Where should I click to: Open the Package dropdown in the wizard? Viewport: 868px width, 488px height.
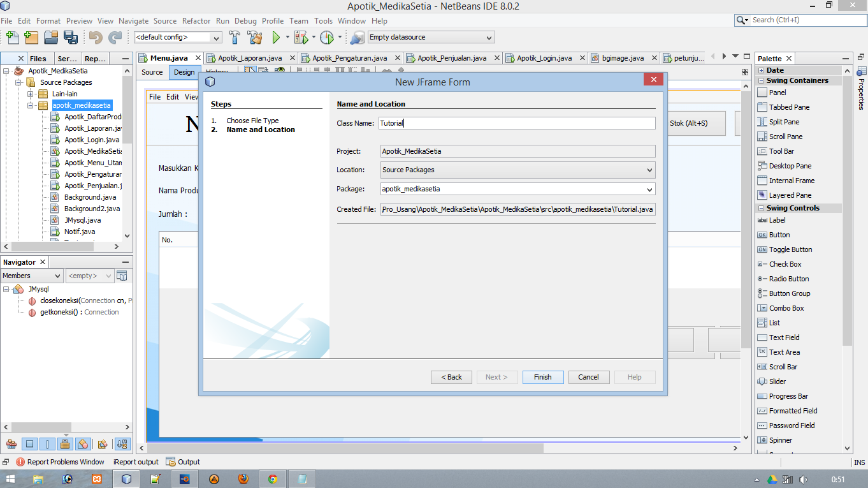(650, 189)
